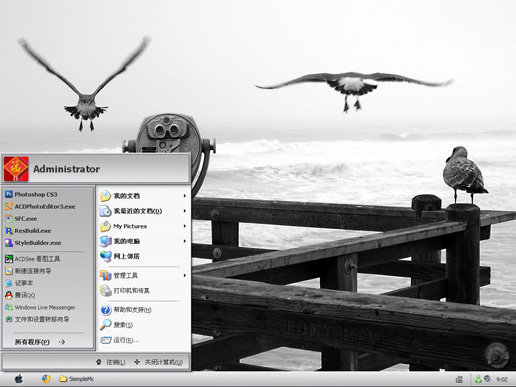The height and width of the screenshot is (387, 516).
Task: Click the 注销(L) log off button
Action: point(111,362)
